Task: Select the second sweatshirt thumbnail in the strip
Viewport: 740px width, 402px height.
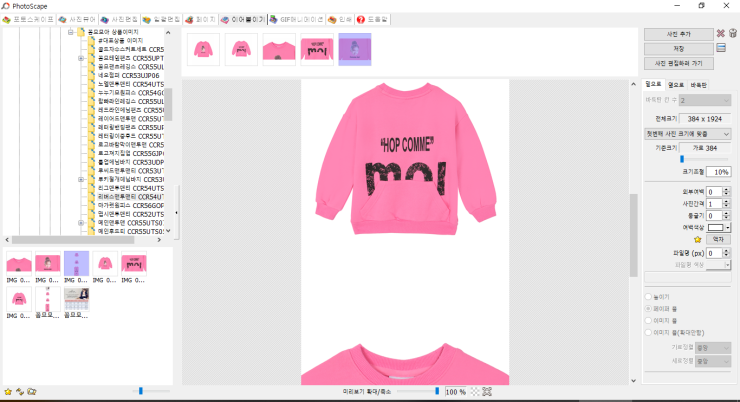Action: 241,50
